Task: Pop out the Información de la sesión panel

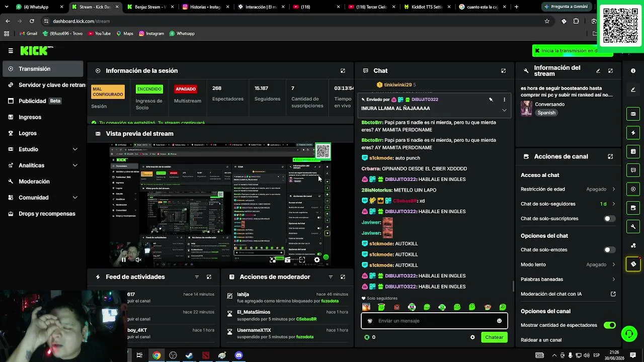Action: tap(343, 71)
